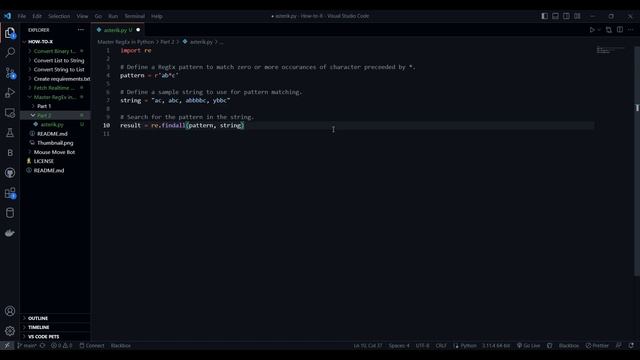Expand the TIMELINE section
The width and height of the screenshot is (640, 360).
pos(55,327)
